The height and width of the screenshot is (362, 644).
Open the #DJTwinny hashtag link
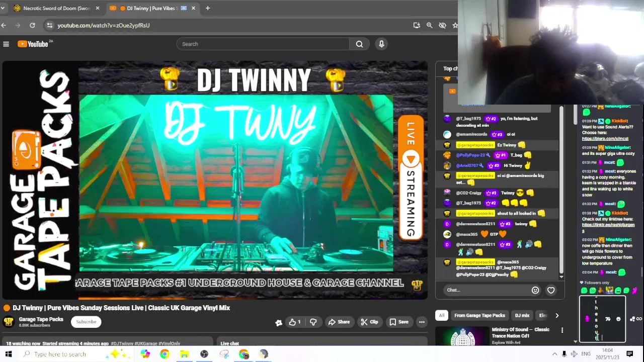point(122,344)
